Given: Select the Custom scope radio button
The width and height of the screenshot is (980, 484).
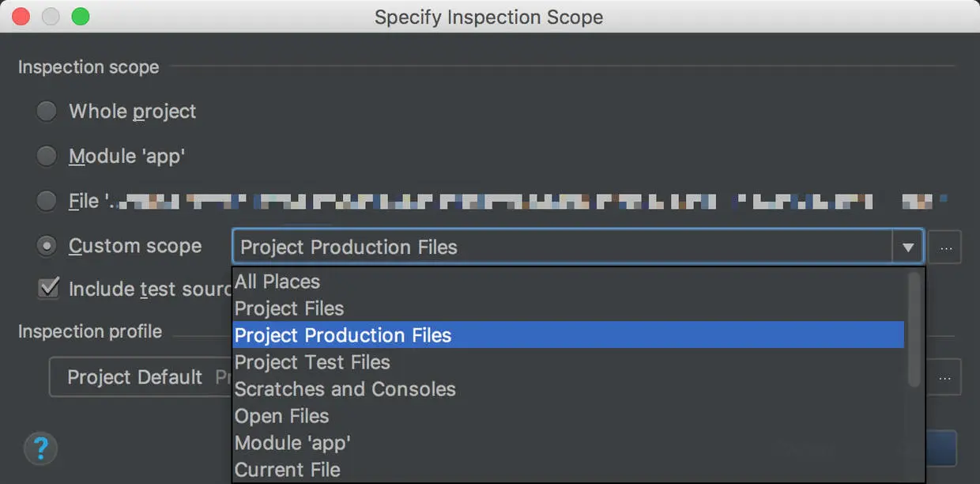Looking at the screenshot, I should coord(47,247).
